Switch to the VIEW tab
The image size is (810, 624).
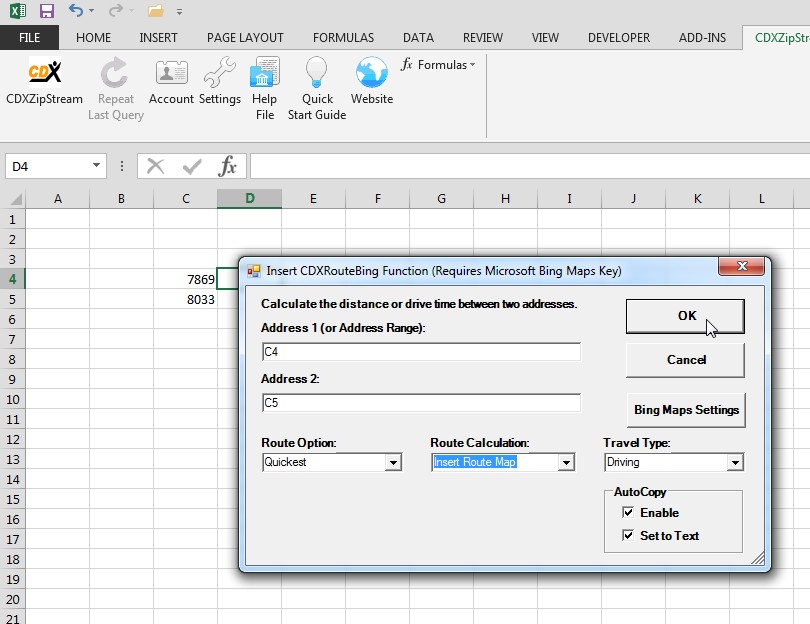click(546, 38)
